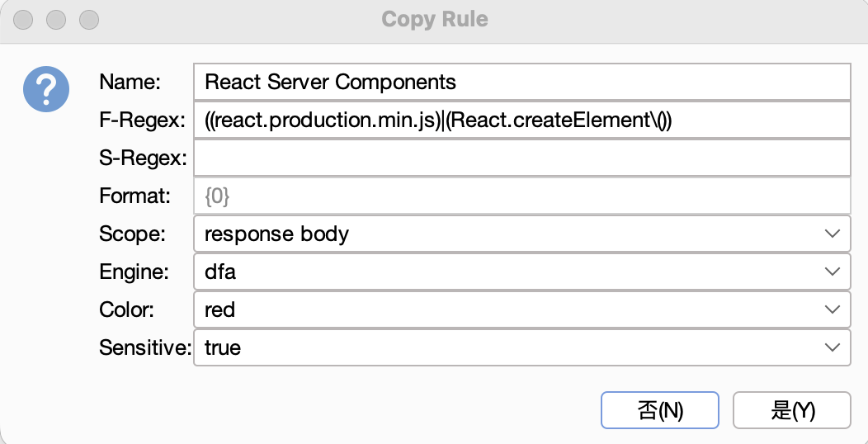Confirm with the 是(Y) button

pyautogui.click(x=791, y=410)
